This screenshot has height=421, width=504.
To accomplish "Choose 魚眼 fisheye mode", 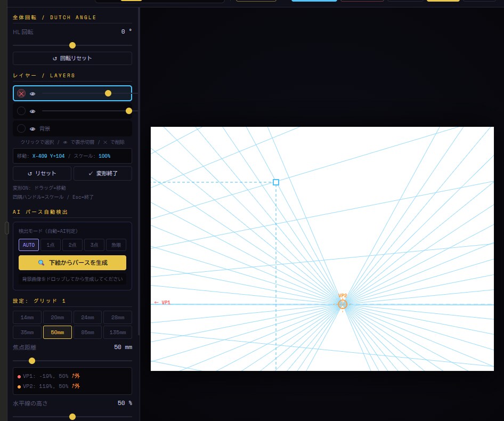I will [116, 245].
